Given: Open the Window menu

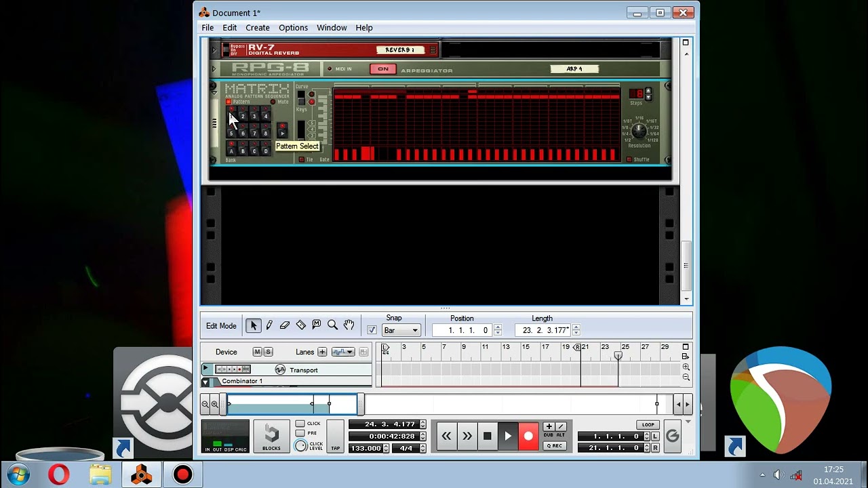Looking at the screenshot, I should [332, 28].
